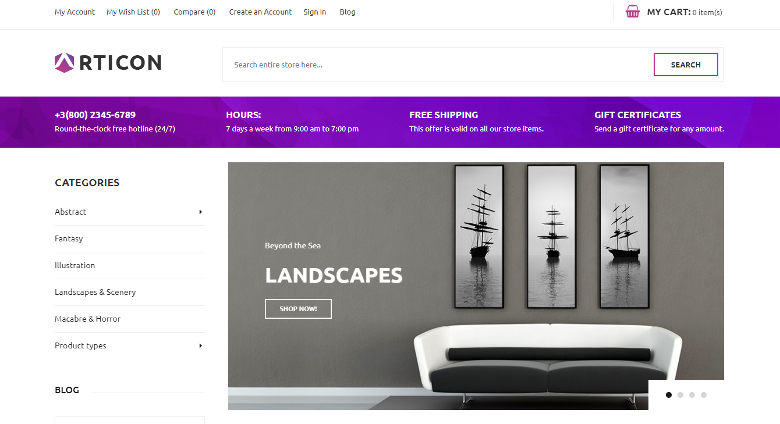This screenshot has width=780, height=424.
Task: Select the third slider pagination dot
Action: 691,395
